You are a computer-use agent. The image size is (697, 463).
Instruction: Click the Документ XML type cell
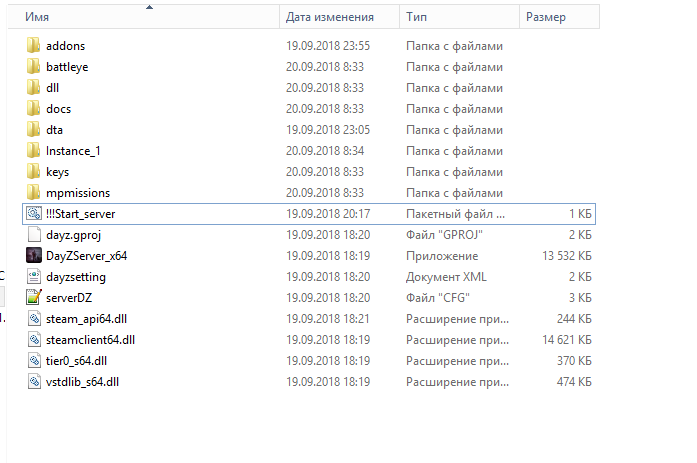click(x=446, y=277)
